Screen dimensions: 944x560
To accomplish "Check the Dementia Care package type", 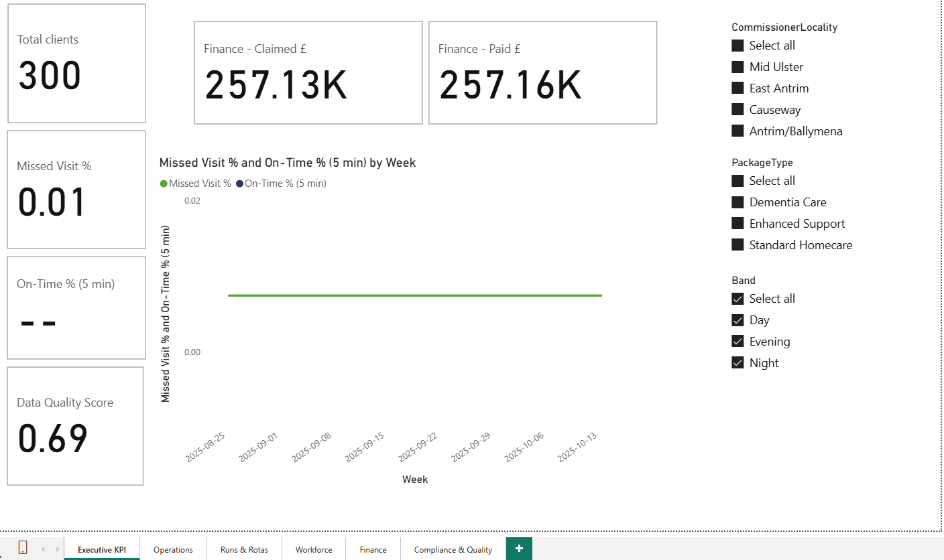I will 737,202.
